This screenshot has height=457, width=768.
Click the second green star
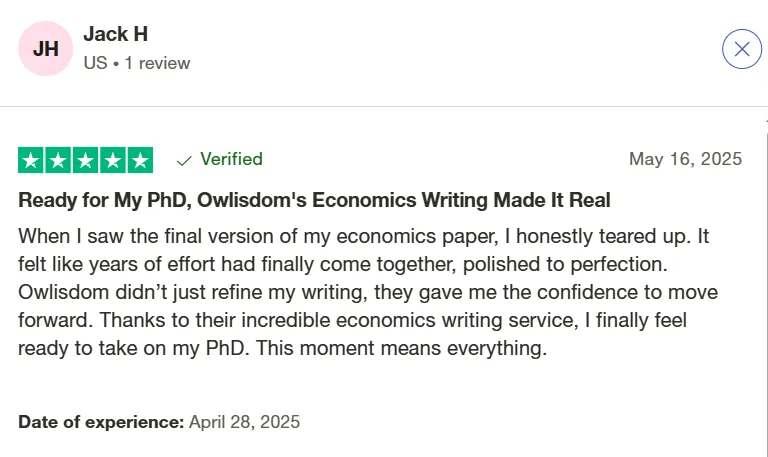58,160
